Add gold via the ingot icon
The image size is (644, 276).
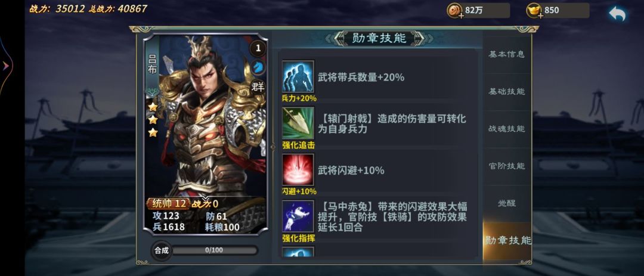tap(534, 11)
